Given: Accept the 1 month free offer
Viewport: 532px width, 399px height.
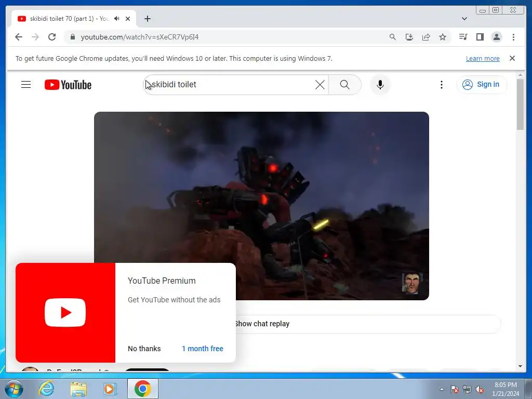Looking at the screenshot, I should tap(203, 349).
